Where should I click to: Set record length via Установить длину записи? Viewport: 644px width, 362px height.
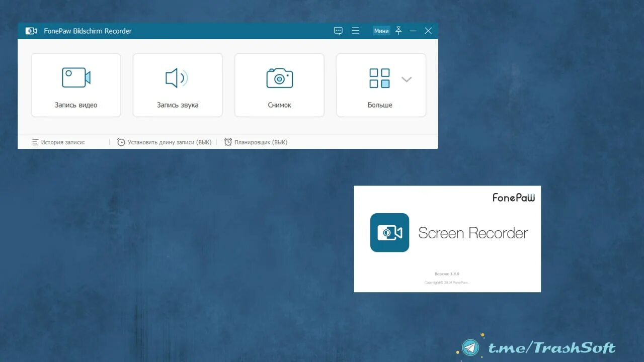pos(164,142)
